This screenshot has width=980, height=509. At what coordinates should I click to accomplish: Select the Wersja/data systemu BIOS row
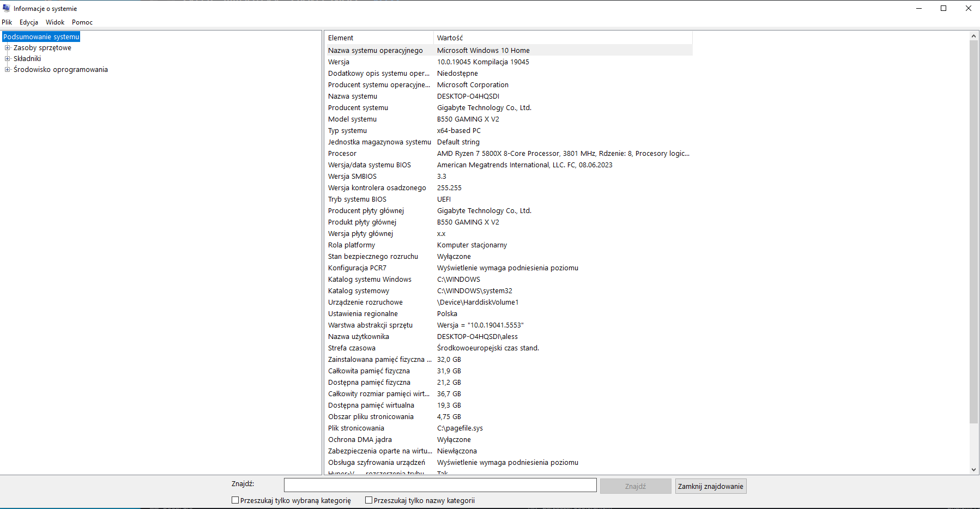pos(509,165)
